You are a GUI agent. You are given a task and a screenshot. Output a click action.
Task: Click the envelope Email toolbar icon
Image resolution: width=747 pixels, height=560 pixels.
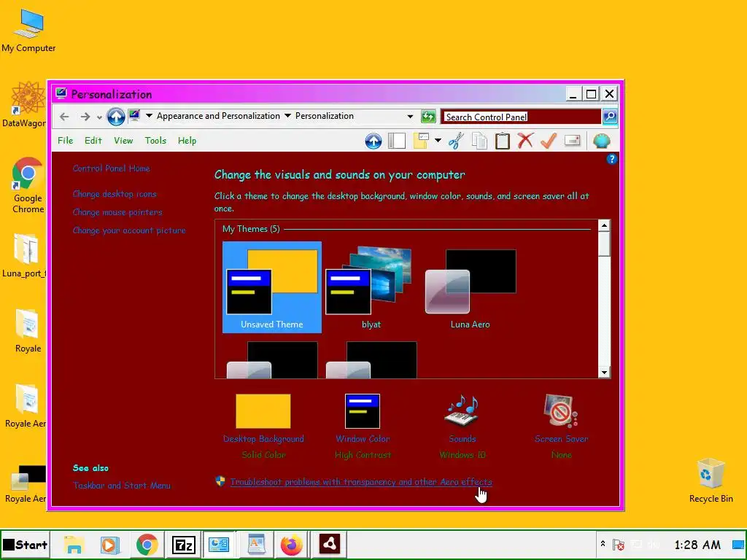[572, 141]
